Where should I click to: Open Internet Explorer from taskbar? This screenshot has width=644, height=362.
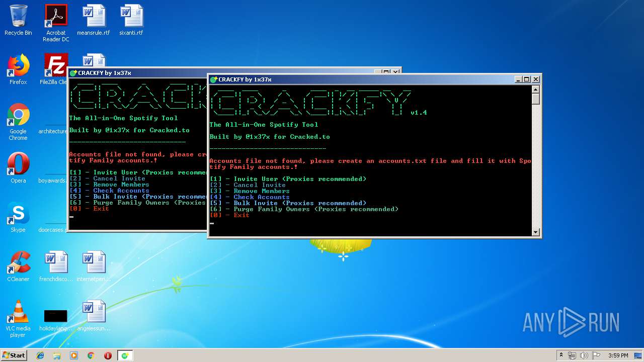(40, 355)
